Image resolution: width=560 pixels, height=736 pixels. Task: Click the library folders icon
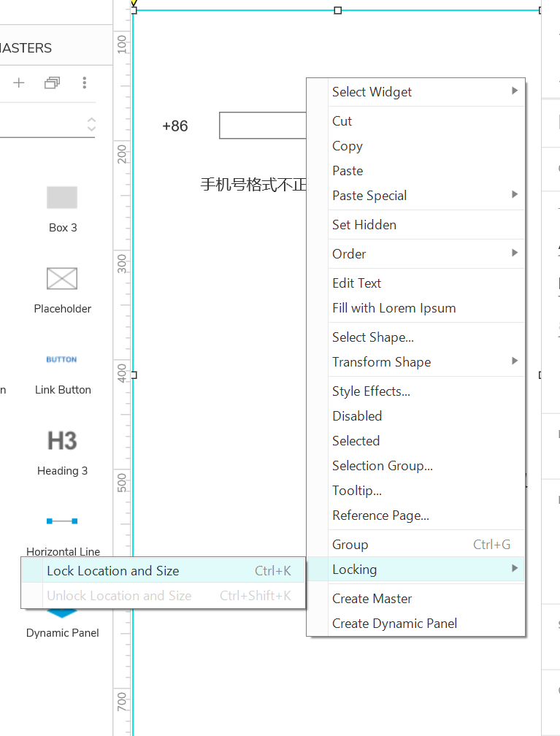[x=52, y=83]
